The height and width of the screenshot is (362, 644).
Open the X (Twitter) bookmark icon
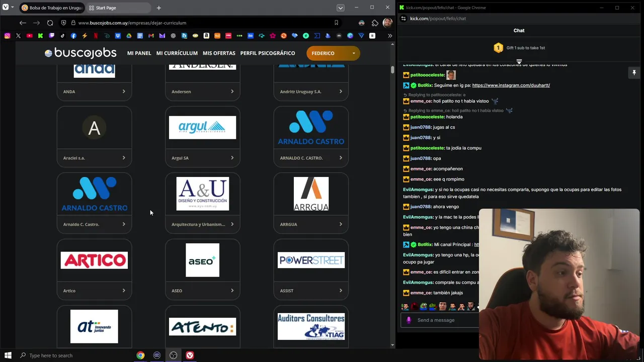pos(18,36)
